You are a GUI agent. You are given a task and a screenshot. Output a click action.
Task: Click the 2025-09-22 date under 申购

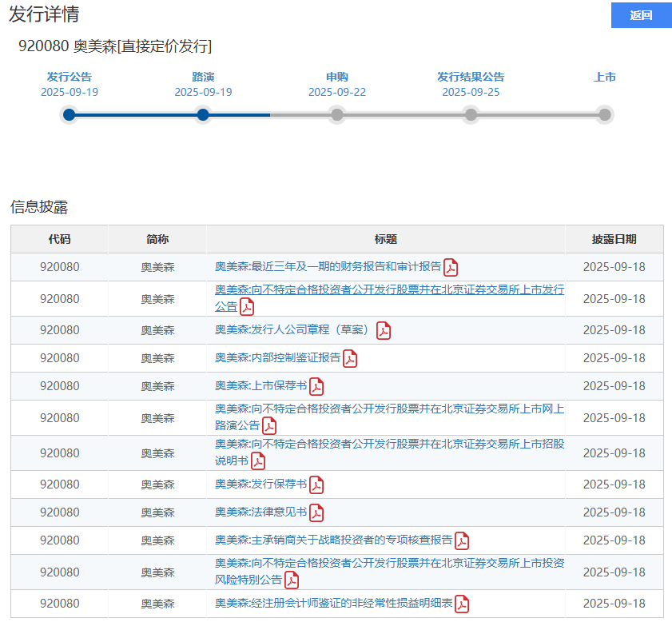click(337, 92)
